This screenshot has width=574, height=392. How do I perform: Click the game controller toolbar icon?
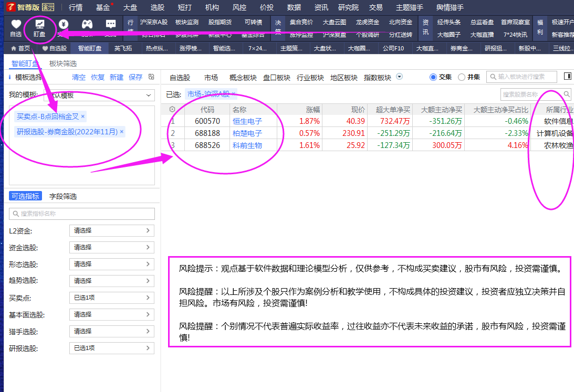point(87,25)
